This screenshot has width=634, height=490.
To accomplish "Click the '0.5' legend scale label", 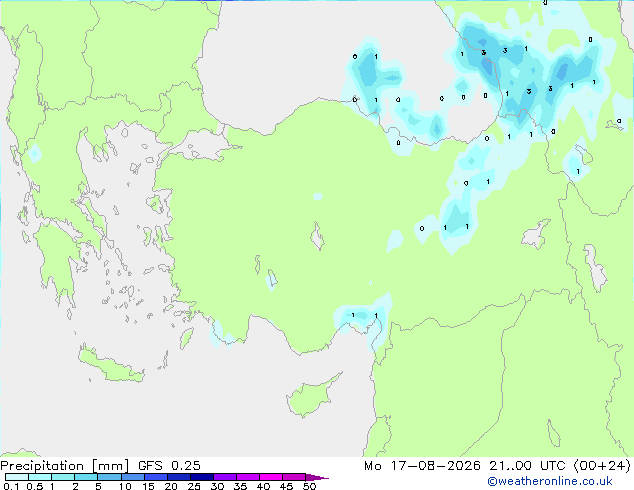I will [34, 486].
